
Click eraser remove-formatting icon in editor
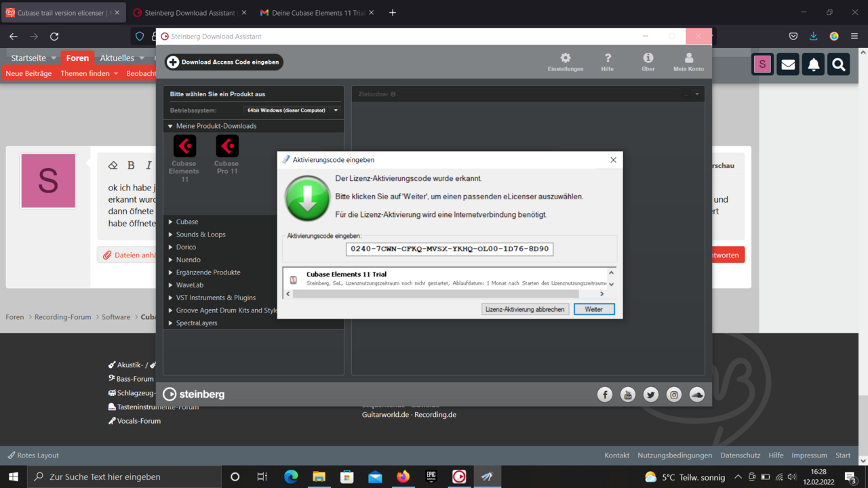pyautogui.click(x=113, y=165)
